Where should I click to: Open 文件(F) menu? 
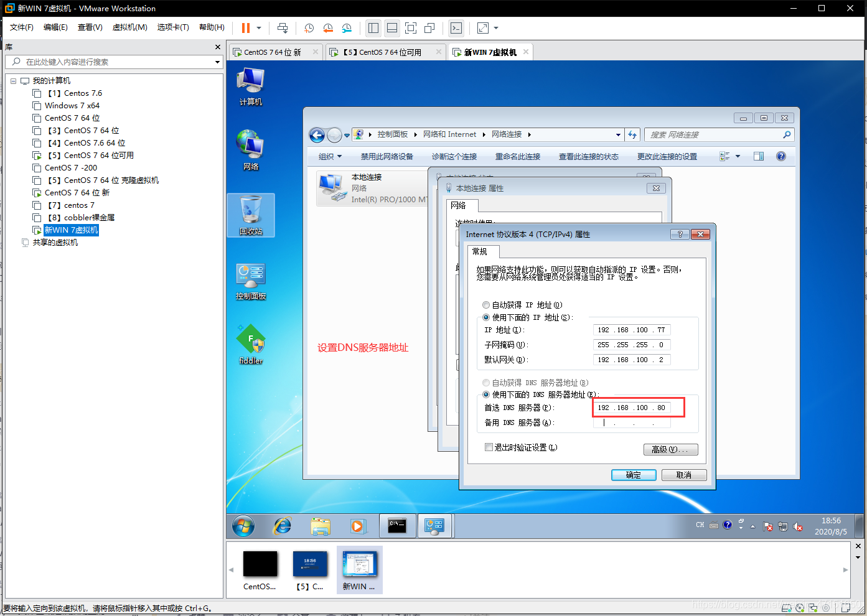tap(22, 27)
